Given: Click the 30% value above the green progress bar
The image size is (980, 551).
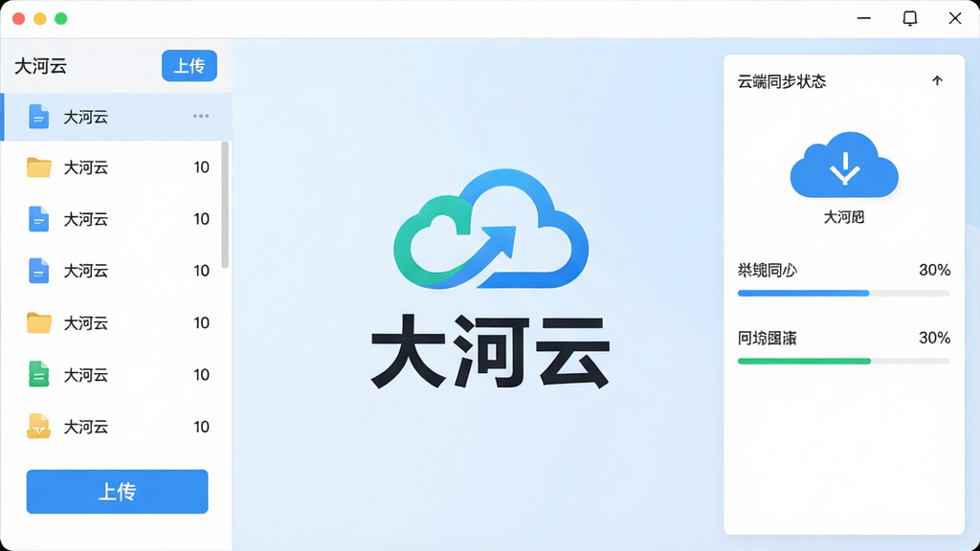Looking at the screenshot, I should click(x=934, y=338).
